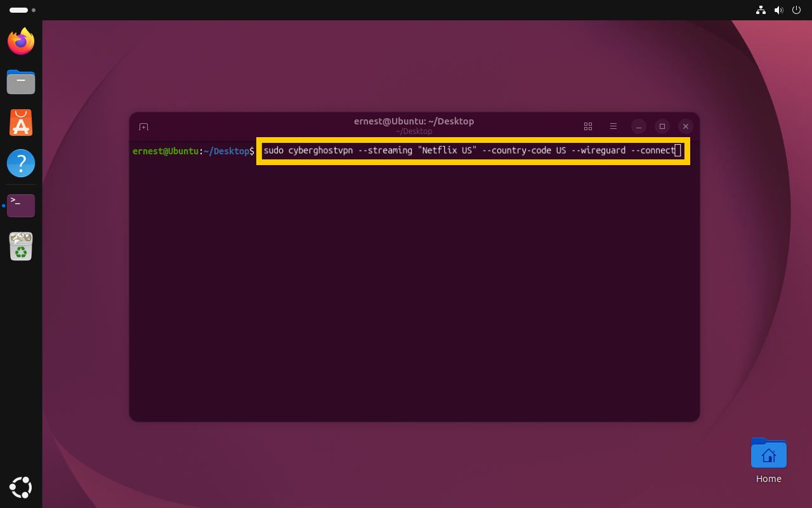This screenshot has height=508, width=812.
Task: Open the terminal hamburger menu
Action: 613,126
